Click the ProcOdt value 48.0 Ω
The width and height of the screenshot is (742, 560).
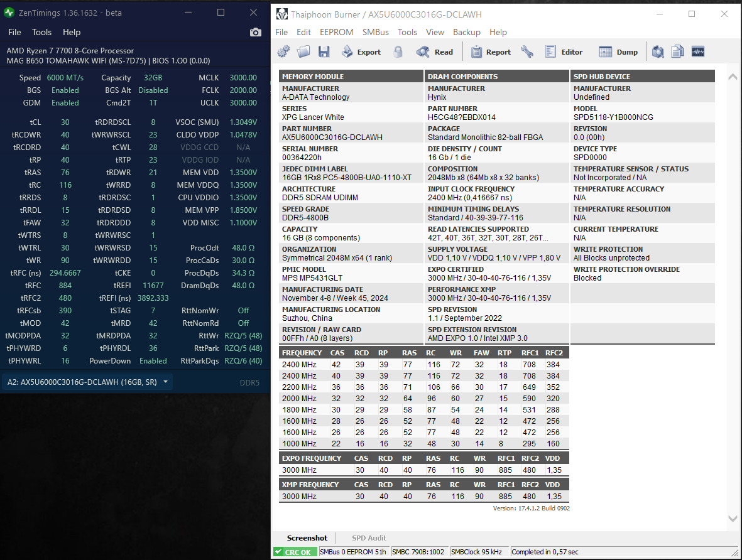243,248
